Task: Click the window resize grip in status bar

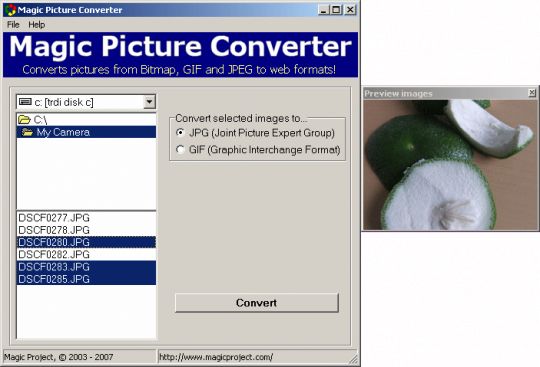Action: (353, 359)
